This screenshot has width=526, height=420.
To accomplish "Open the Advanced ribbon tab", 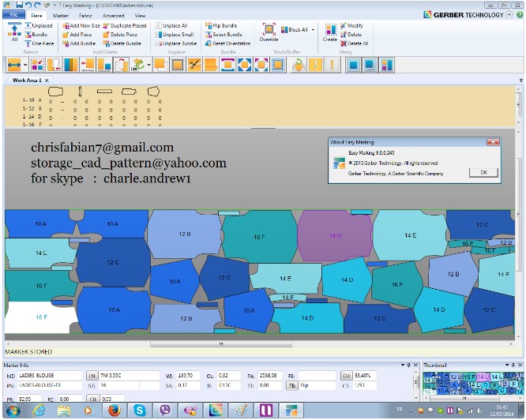I will click(x=113, y=15).
